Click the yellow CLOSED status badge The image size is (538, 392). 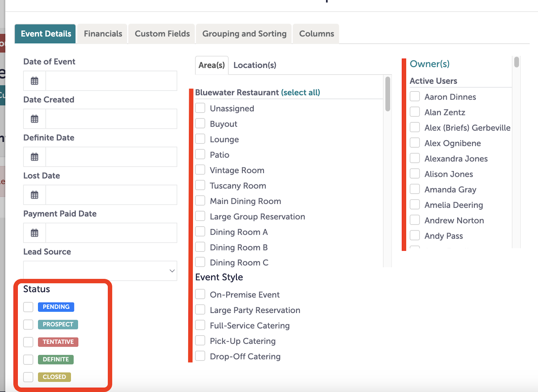54,377
